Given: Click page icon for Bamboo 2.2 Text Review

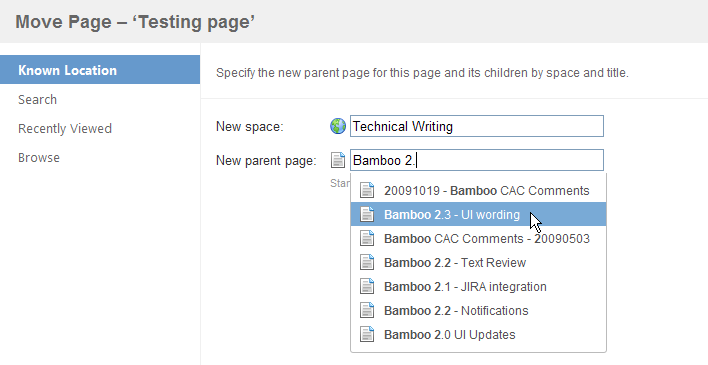Looking at the screenshot, I should click(367, 262).
